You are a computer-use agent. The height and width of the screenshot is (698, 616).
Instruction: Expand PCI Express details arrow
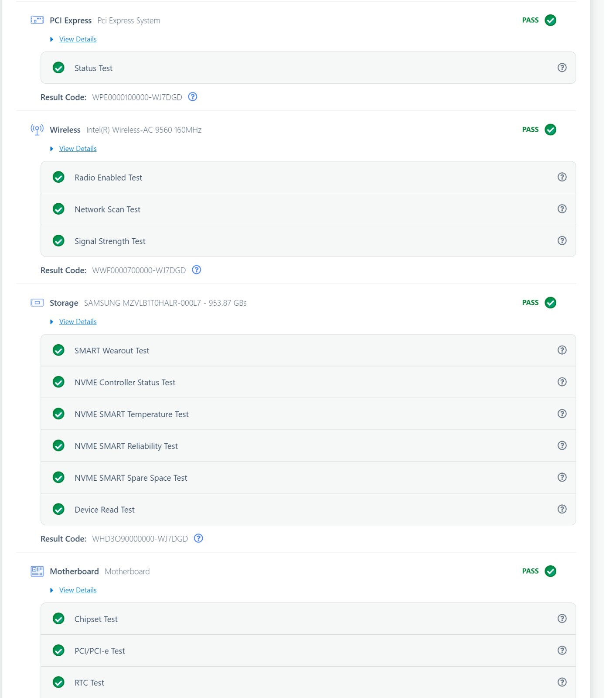(x=51, y=39)
